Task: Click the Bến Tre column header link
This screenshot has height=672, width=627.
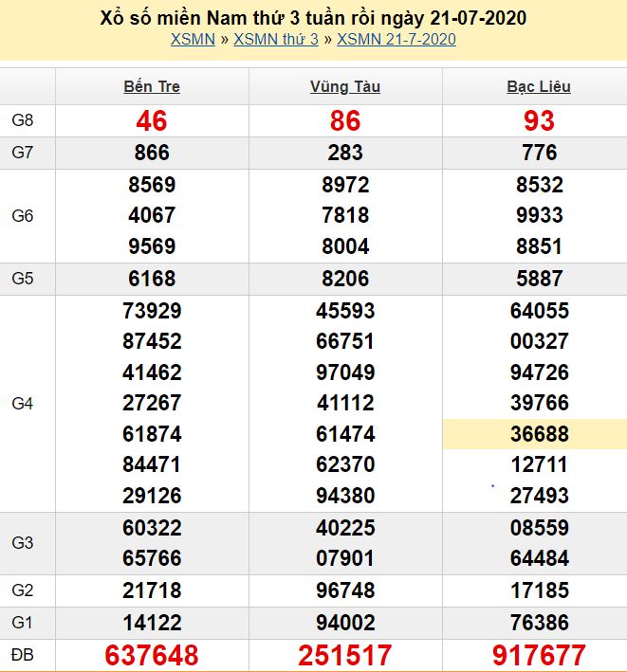Action: click(x=152, y=86)
